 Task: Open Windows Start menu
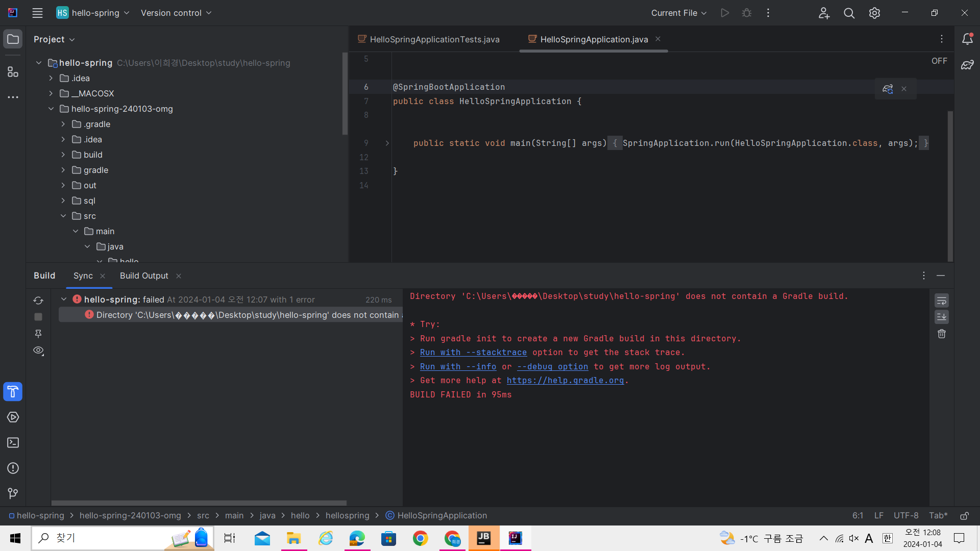[15, 538]
